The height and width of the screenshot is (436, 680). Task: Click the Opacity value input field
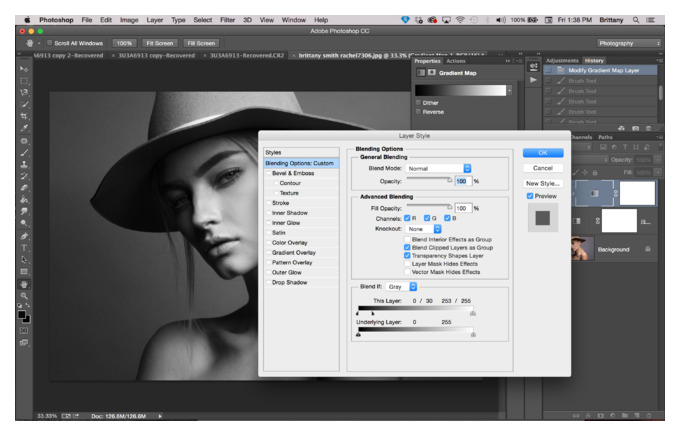tap(463, 181)
